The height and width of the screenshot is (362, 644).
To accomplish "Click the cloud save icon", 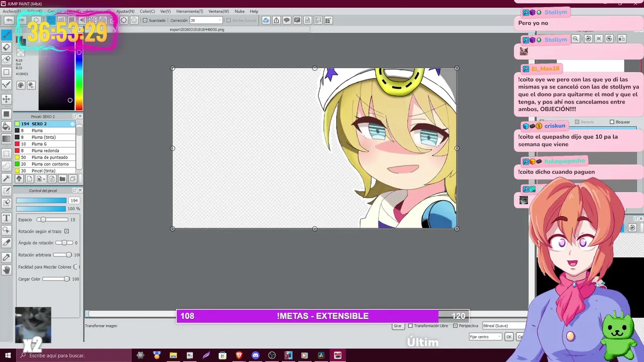I will pyautogui.click(x=266, y=20).
